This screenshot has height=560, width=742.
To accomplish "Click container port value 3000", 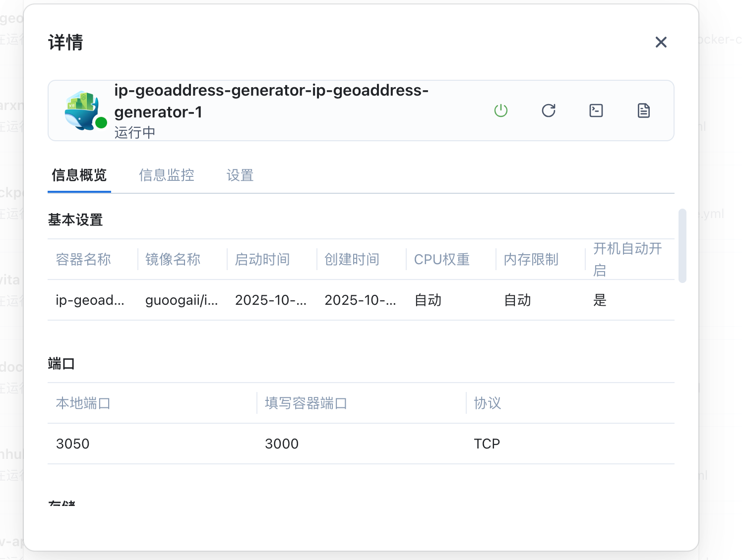I will coord(282,444).
